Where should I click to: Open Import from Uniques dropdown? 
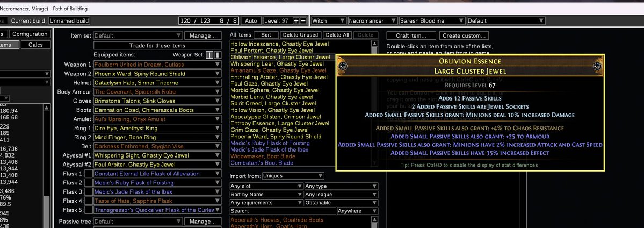[x=293, y=176]
